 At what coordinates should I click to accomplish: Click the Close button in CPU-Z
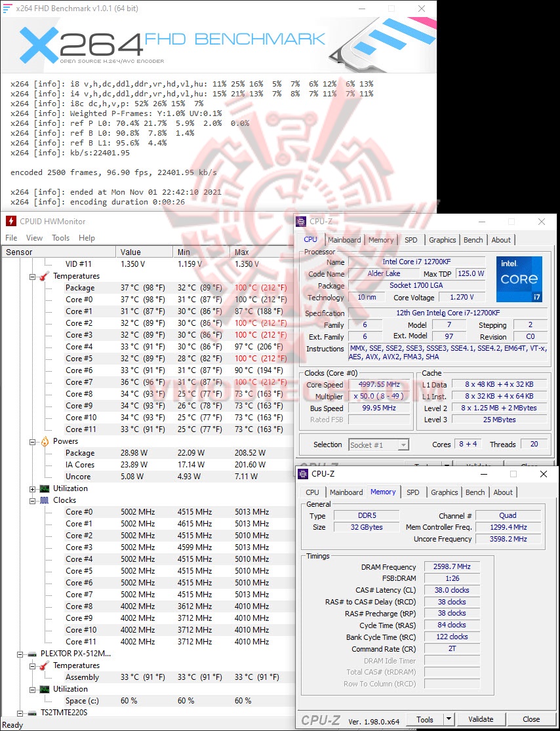click(x=531, y=719)
